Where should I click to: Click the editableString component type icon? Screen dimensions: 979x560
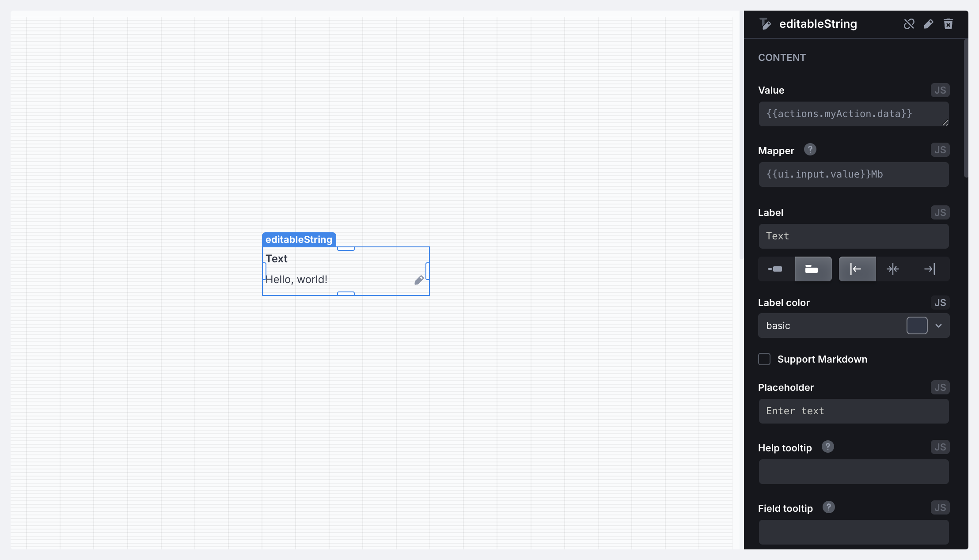pos(765,24)
